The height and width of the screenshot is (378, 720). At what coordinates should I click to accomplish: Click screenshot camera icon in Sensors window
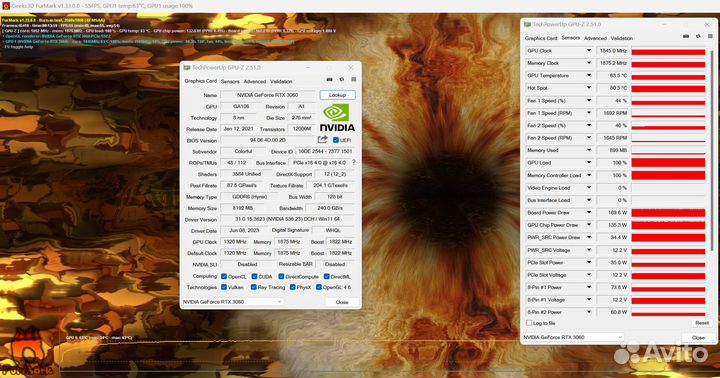[x=686, y=36]
